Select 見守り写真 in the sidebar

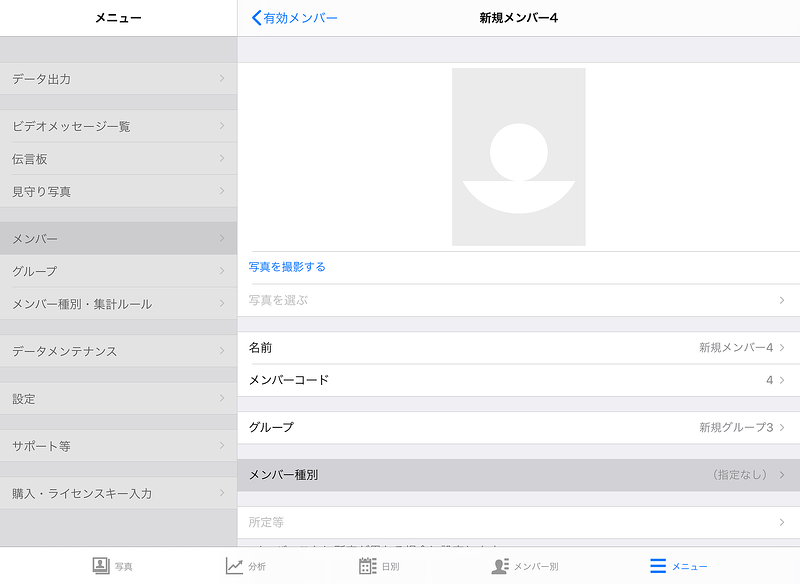point(118,191)
